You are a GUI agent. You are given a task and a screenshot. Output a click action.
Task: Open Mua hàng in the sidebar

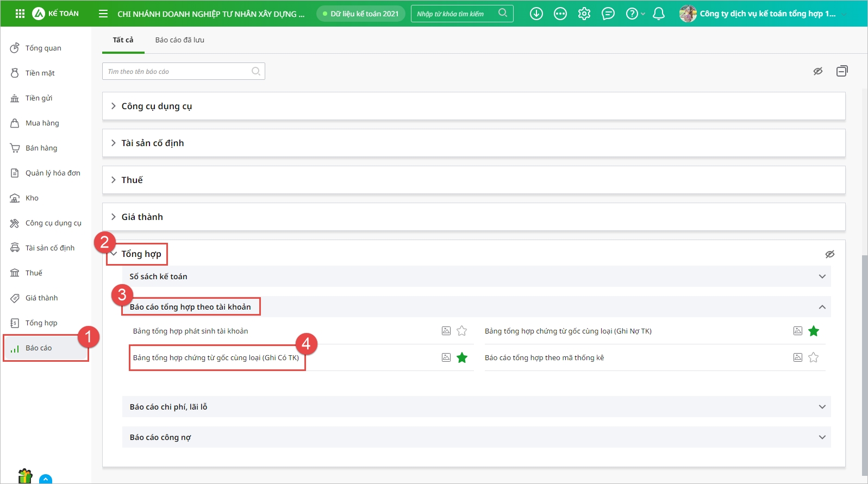pyautogui.click(x=42, y=123)
